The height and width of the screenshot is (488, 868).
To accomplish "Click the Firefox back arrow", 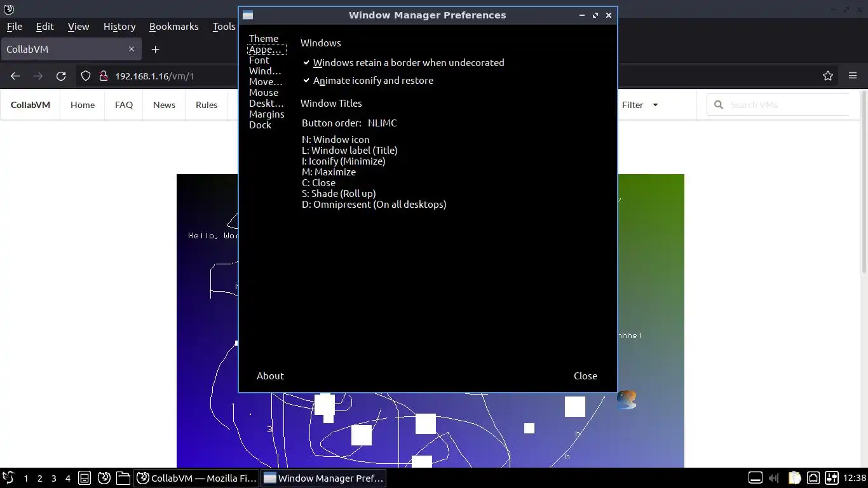I will [15, 76].
